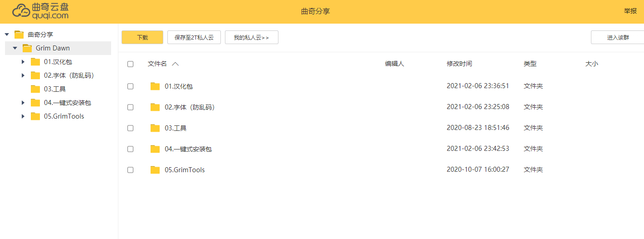Check the box for 04.一键式安装包 row
The height and width of the screenshot is (239, 644).
coord(131,149)
